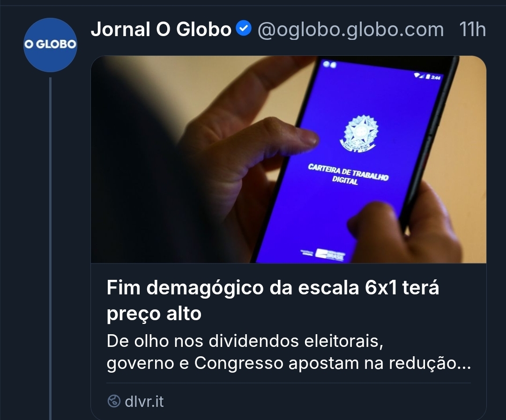Open headline Fim demagógico da escala 6x1

[273, 300]
